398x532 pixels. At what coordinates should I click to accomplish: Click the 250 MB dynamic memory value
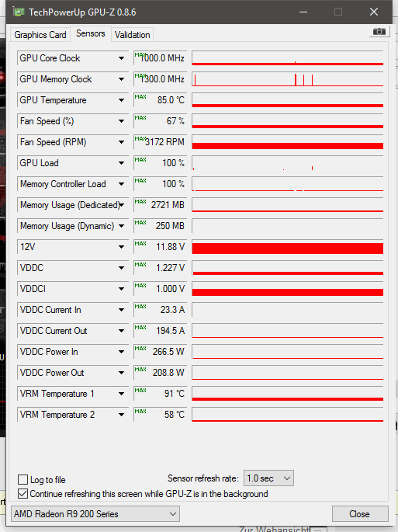tap(160, 226)
